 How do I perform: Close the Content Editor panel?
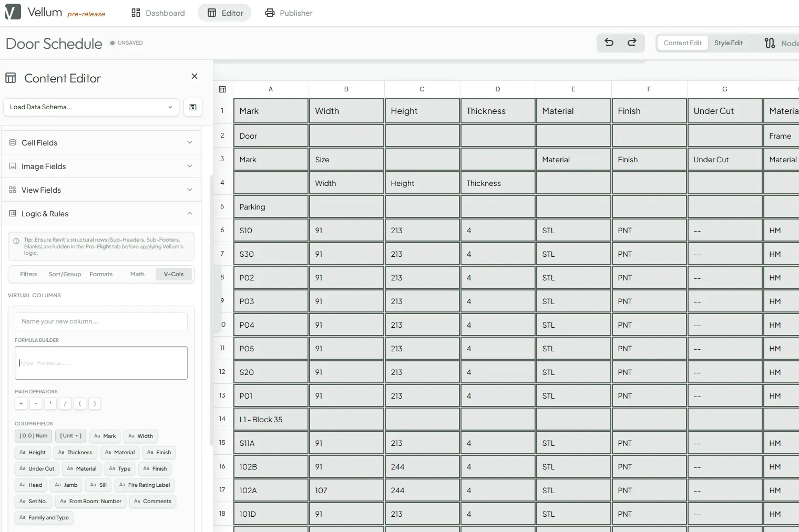coord(194,76)
